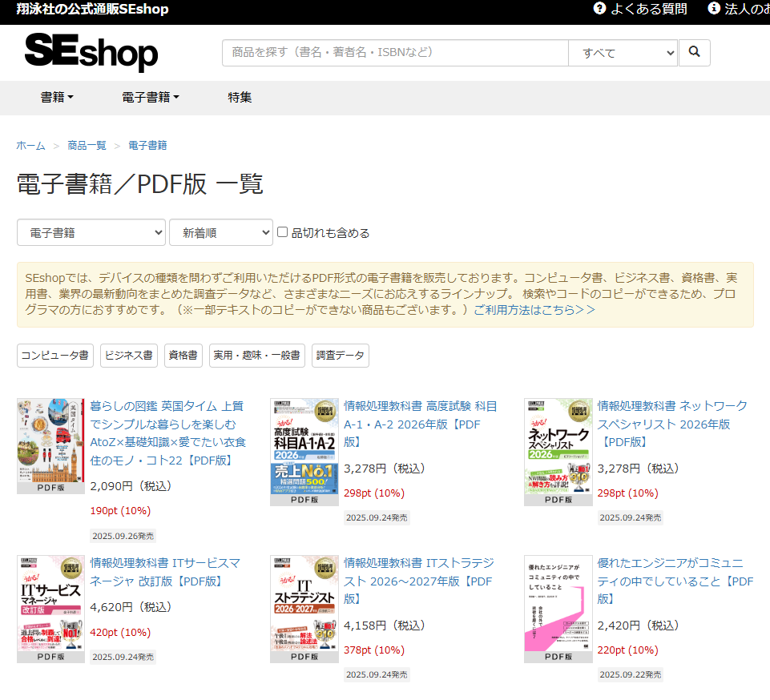770x700 pixels.
Task: Click the 電子書籍／PDF版 一覧 page heading
Action: (140, 184)
